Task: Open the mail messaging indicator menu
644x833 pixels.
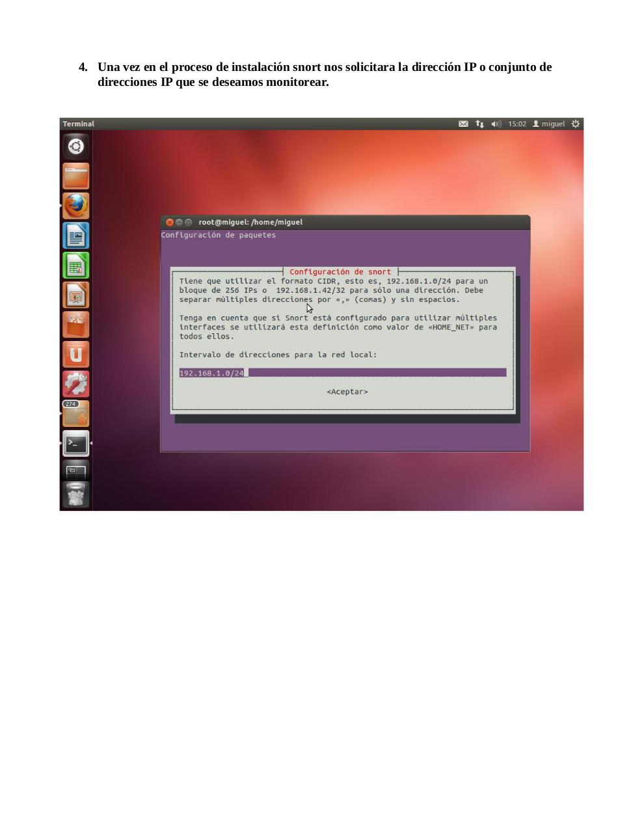Action: pyautogui.click(x=463, y=124)
